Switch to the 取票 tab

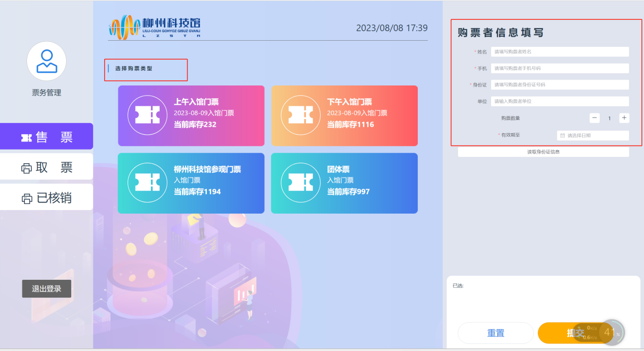(x=46, y=167)
